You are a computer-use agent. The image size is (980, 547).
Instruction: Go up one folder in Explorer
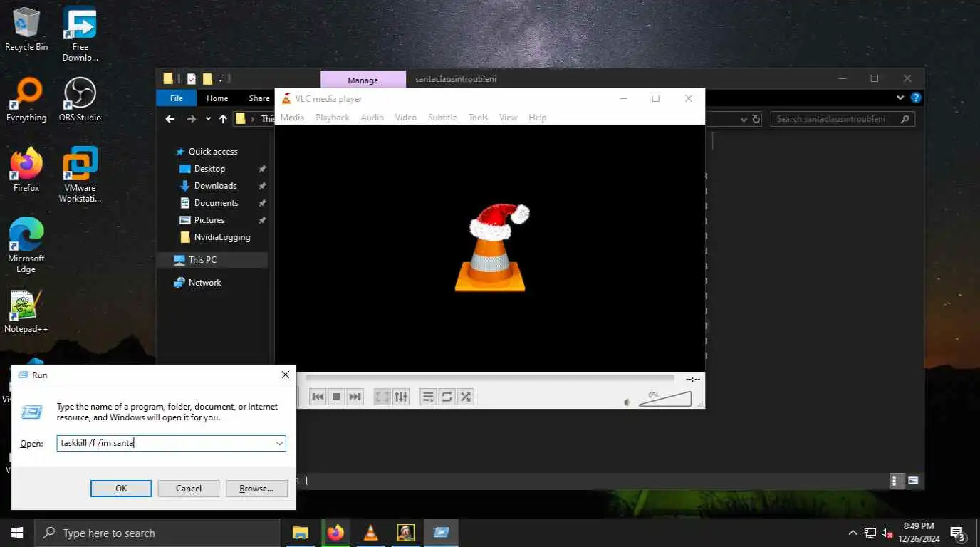point(223,119)
